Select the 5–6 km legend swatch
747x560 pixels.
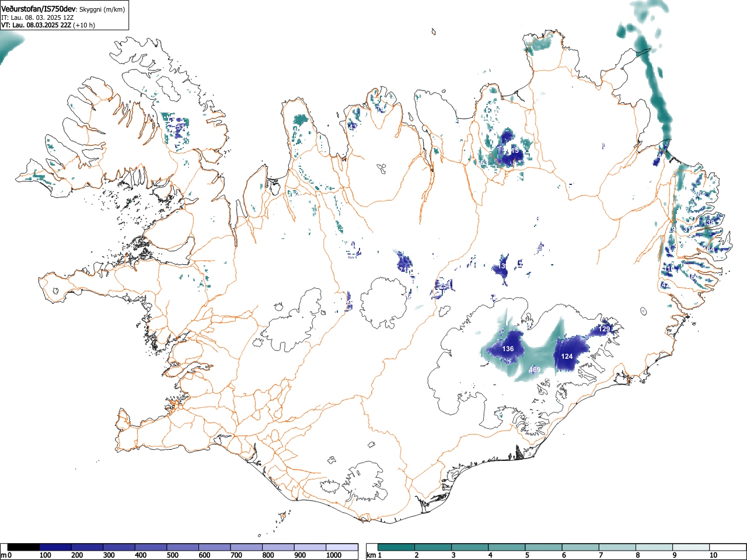543,547
